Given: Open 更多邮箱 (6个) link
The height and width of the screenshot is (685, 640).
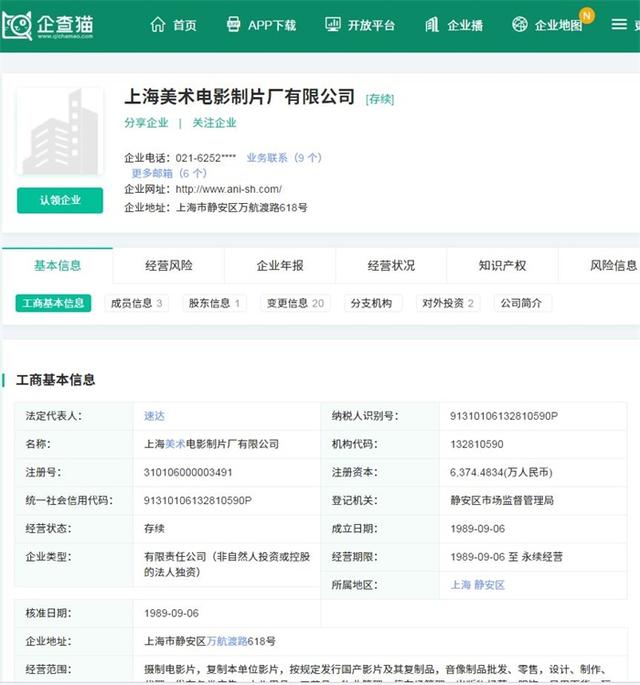Looking at the screenshot, I should [x=169, y=173].
